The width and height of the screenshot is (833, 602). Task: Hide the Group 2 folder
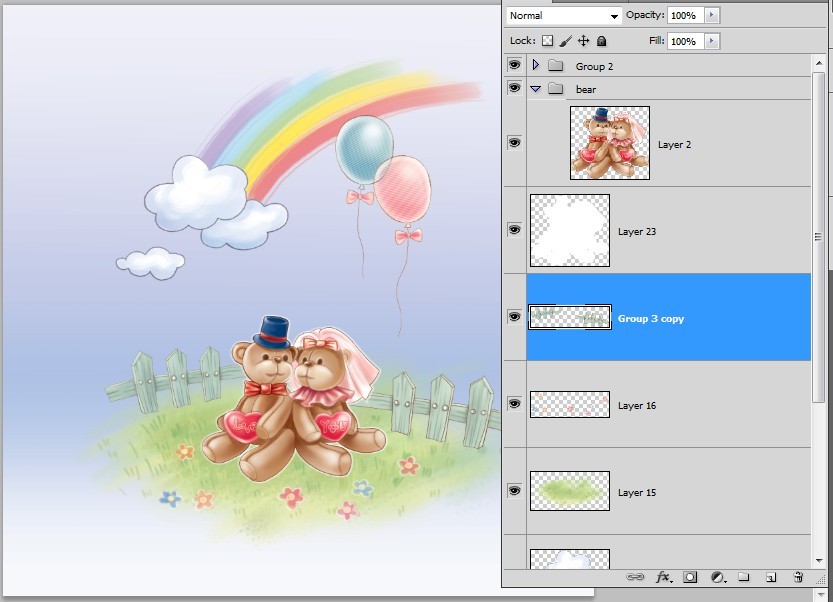(514, 65)
